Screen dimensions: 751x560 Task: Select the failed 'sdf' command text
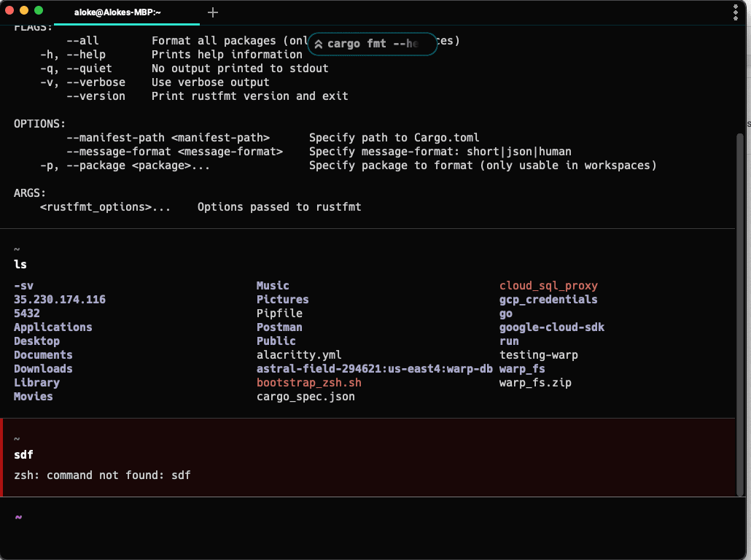23,455
